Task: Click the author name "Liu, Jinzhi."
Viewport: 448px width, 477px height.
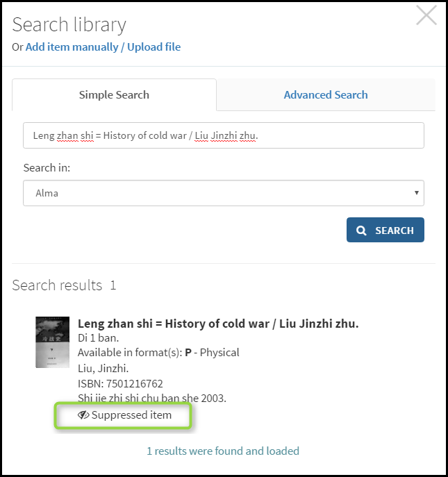Action: click(103, 368)
